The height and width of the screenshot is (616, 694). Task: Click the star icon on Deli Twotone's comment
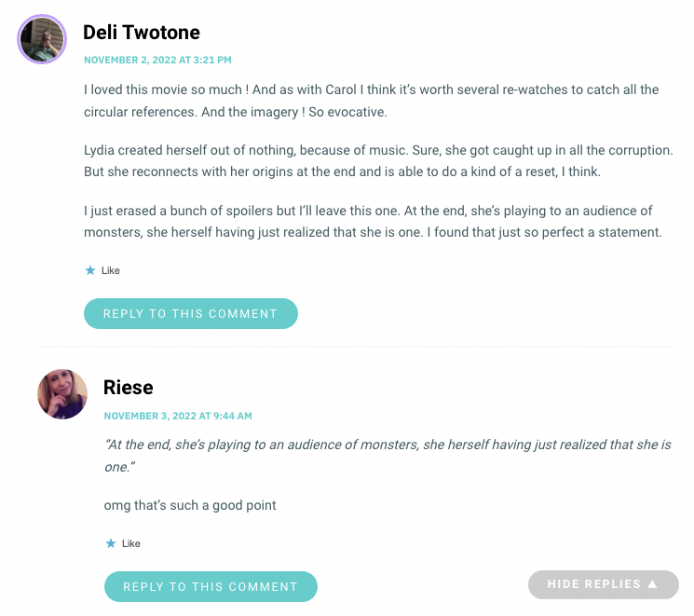pyautogui.click(x=90, y=270)
